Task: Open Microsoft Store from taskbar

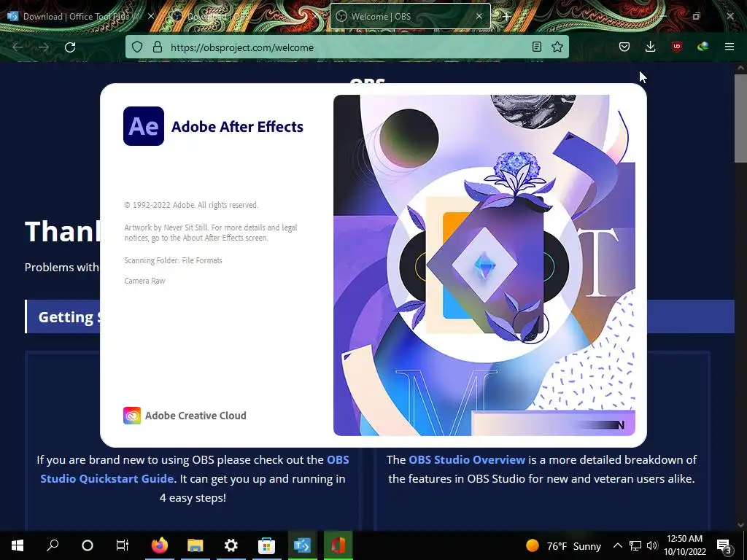Action: 267,545
